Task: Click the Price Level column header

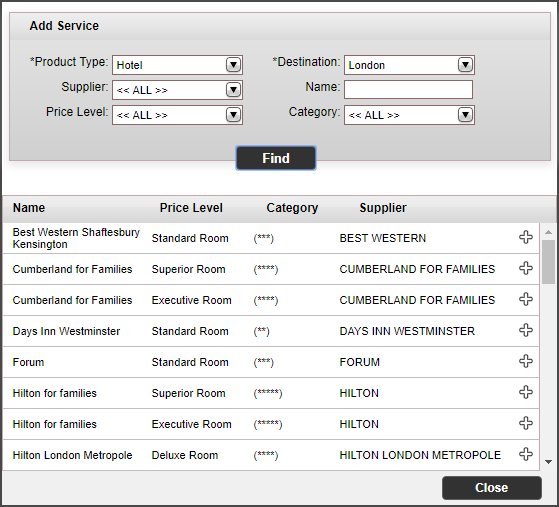Action: [x=191, y=208]
